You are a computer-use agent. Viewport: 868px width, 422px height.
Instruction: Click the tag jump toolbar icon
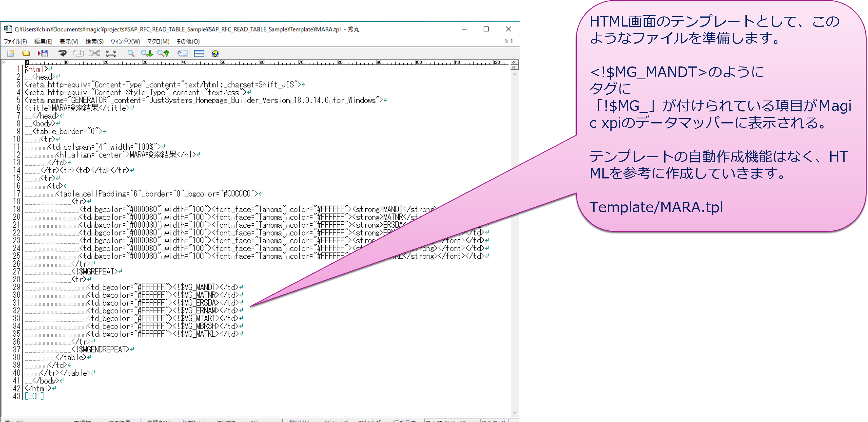click(183, 53)
